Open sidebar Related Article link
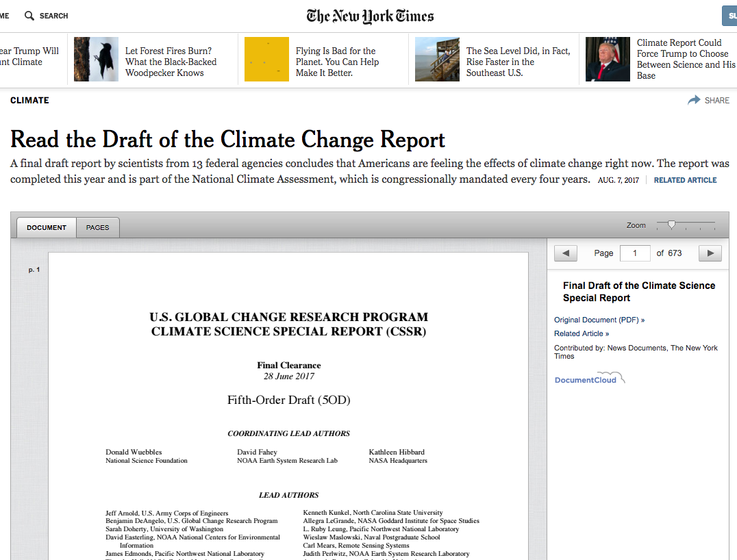This screenshot has height=560, width=737. coord(582,333)
